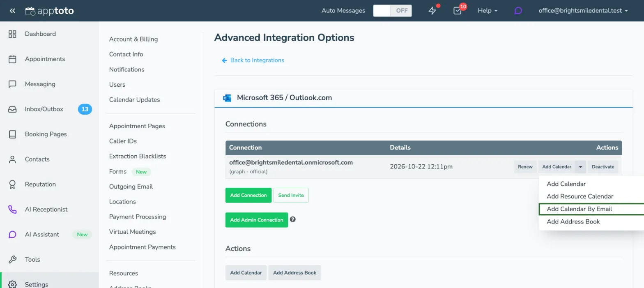Toggle the Auto Messages switch
644x288 pixels.
click(x=392, y=11)
